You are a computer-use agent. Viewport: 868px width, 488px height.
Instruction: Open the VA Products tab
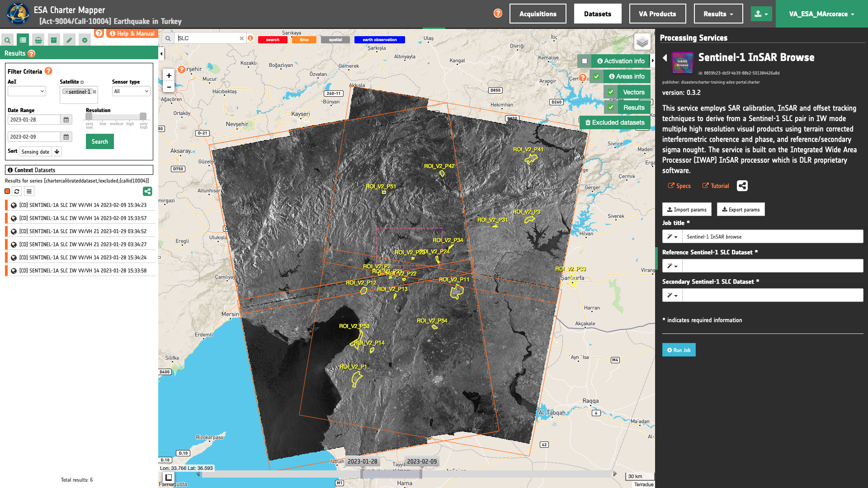point(657,14)
